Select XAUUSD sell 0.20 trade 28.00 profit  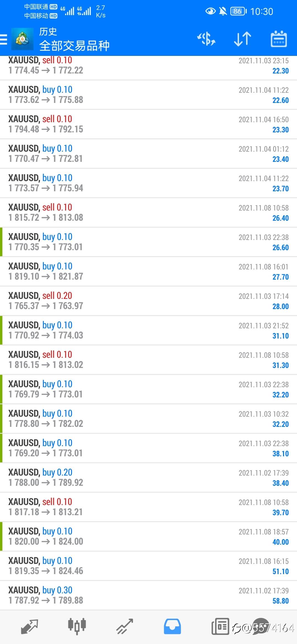pyautogui.click(x=148, y=301)
